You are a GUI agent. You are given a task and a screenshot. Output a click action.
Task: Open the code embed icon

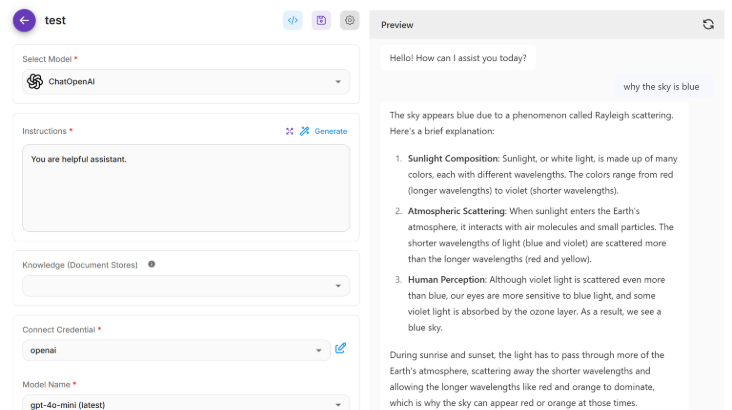292,20
